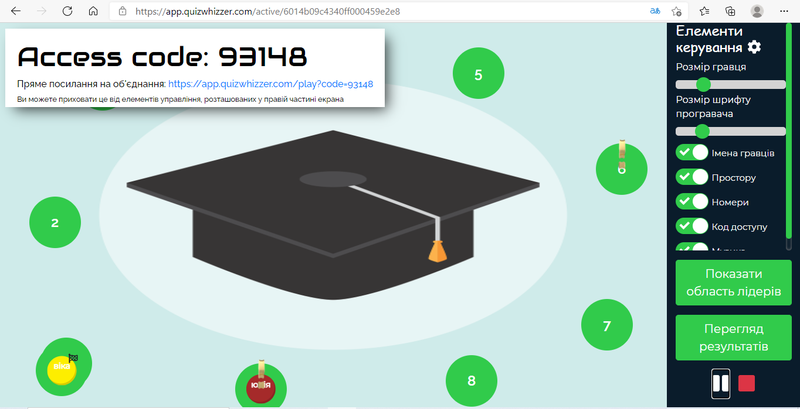800x409 pixels.
Task: Add this page to favorites
Action: 679,11
